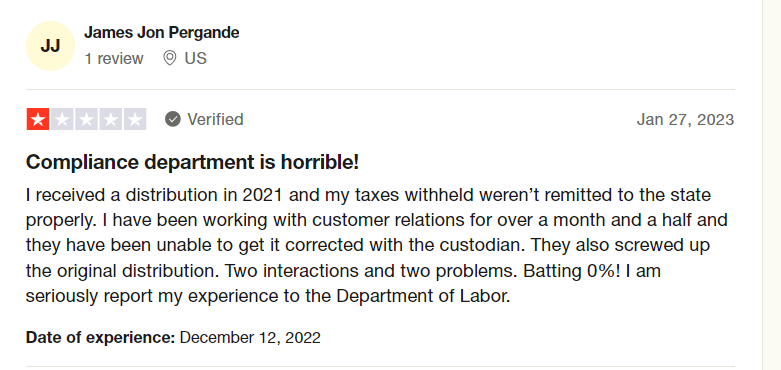Open James Jon Pergande's profile name
The image size is (781, 370).
tap(161, 33)
